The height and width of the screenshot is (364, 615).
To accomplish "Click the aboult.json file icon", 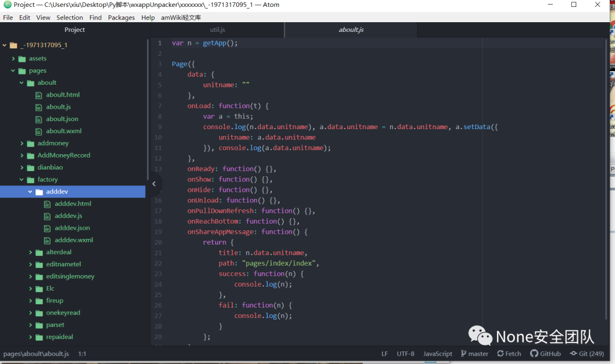I will [39, 119].
